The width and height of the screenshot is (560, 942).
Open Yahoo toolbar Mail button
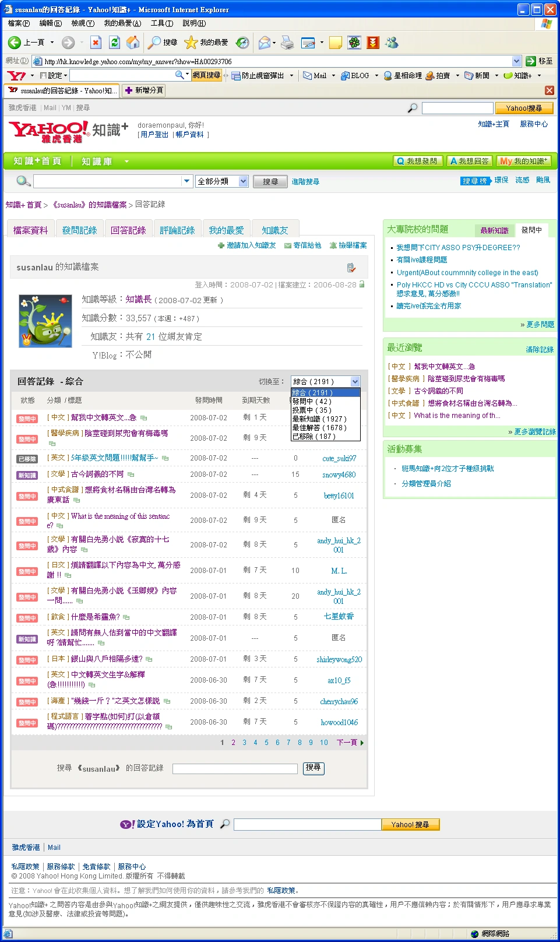click(315, 76)
